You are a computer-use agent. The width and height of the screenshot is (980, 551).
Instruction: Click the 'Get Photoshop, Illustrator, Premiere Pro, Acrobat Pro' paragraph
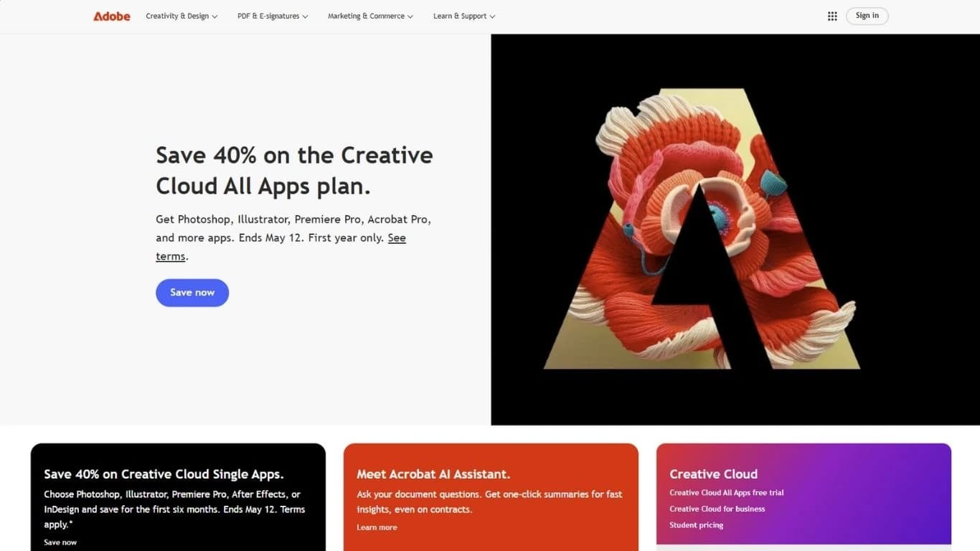pos(293,237)
